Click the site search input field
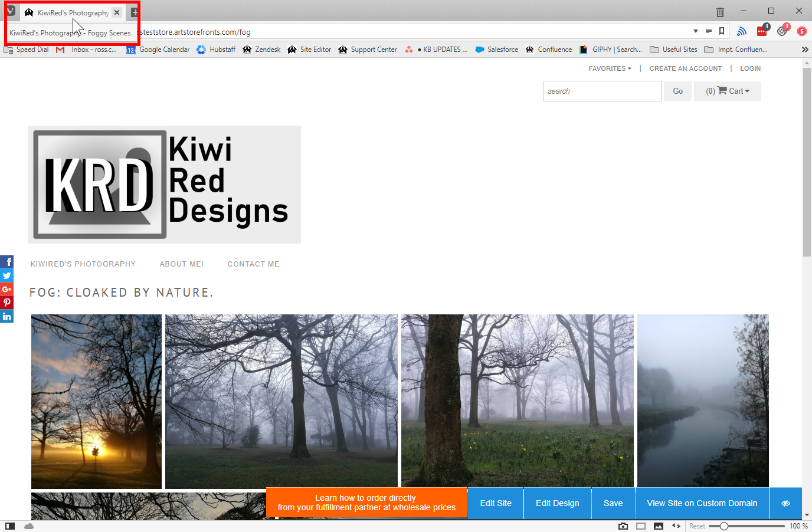 pyautogui.click(x=602, y=91)
